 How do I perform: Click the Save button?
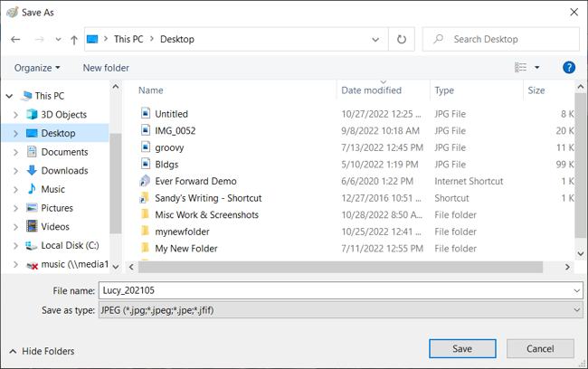(462, 349)
